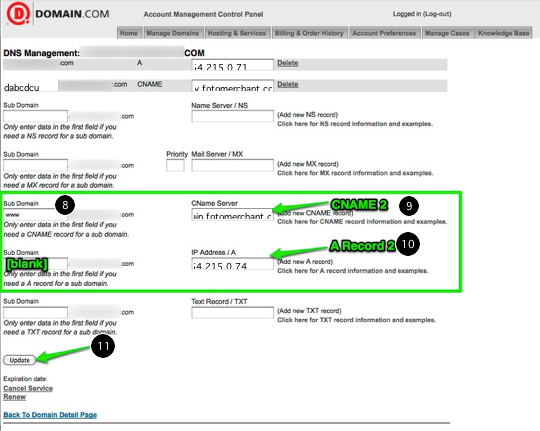Go Back To Domain Detail Page
The width and height of the screenshot is (540, 431).
(50, 415)
